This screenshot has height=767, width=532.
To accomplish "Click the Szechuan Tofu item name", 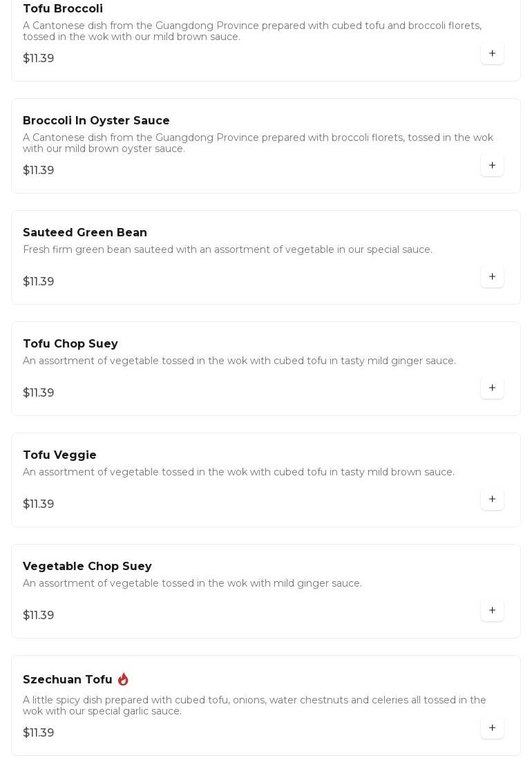I will [68, 680].
